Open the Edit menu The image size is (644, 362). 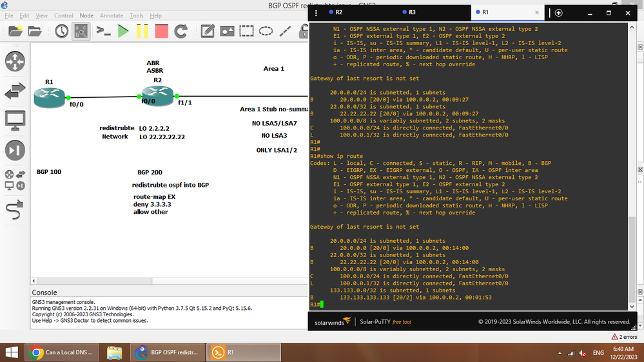coord(24,15)
